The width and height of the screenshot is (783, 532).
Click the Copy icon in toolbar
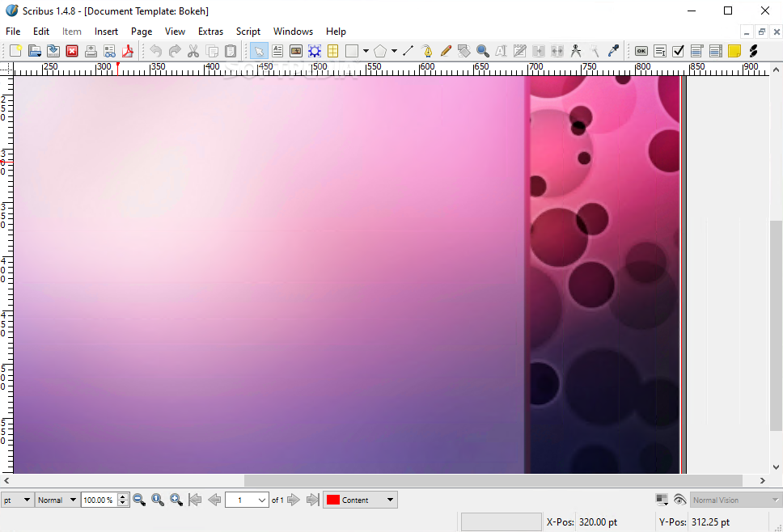click(212, 51)
